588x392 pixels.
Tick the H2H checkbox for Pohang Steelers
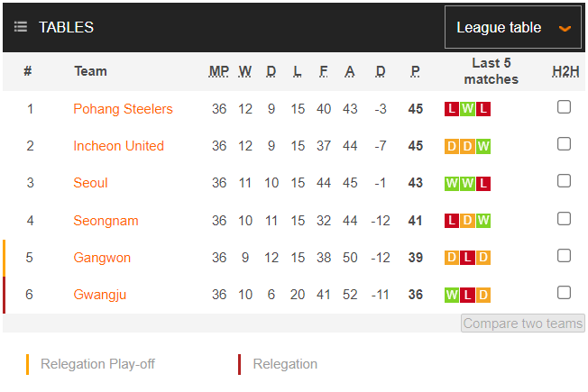click(x=564, y=107)
